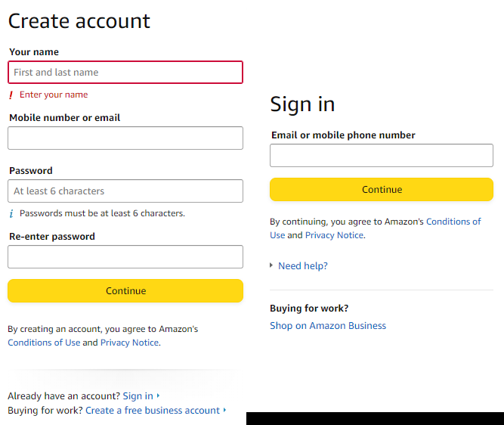This screenshot has height=425, width=504.
Task: Visit the Shop on Amazon Business link
Action: pos(328,326)
